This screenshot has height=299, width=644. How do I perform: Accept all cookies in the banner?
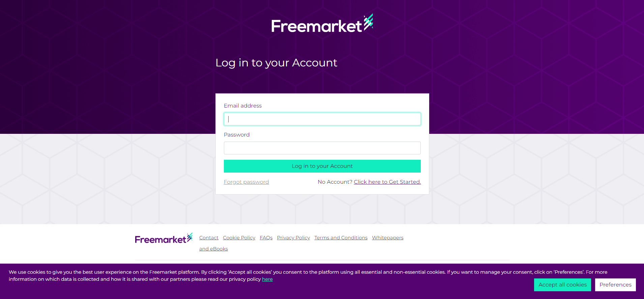click(562, 285)
